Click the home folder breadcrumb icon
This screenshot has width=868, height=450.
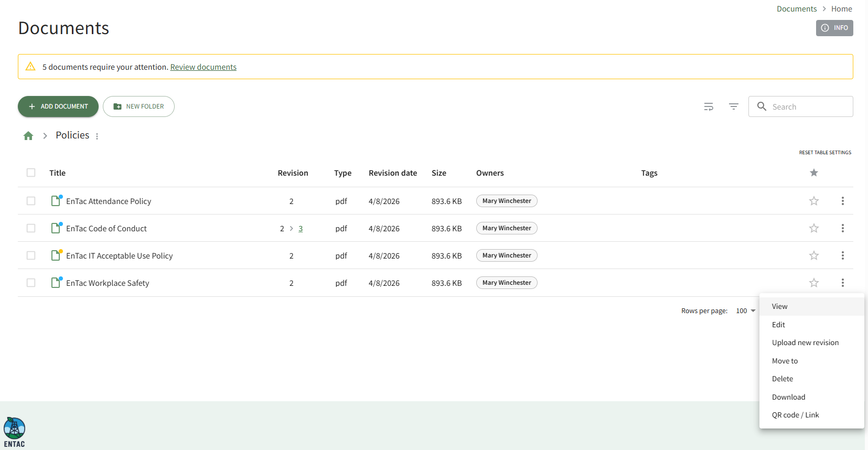[x=28, y=136]
